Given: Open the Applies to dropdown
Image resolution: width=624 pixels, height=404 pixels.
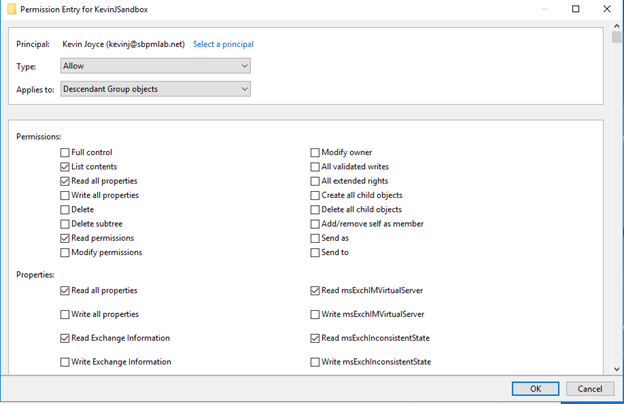Looking at the screenshot, I should [156, 89].
